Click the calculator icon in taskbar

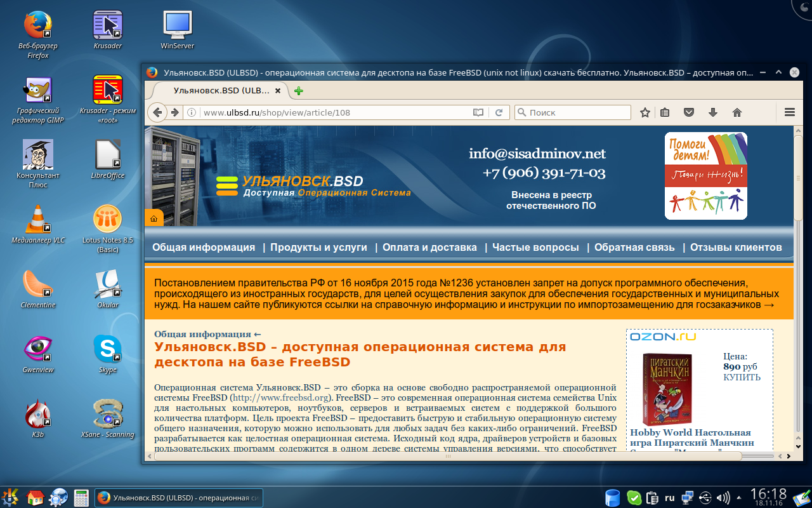[81, 497]
